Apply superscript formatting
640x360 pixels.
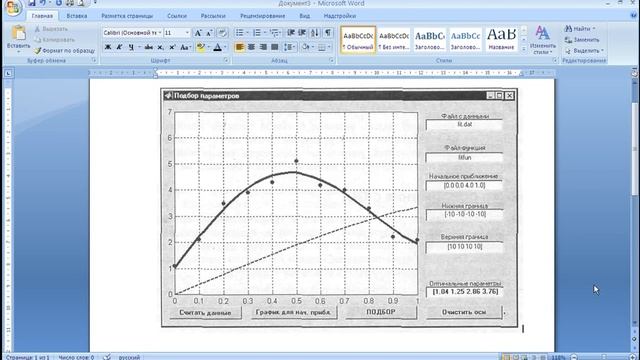click(x=172, y=47)
